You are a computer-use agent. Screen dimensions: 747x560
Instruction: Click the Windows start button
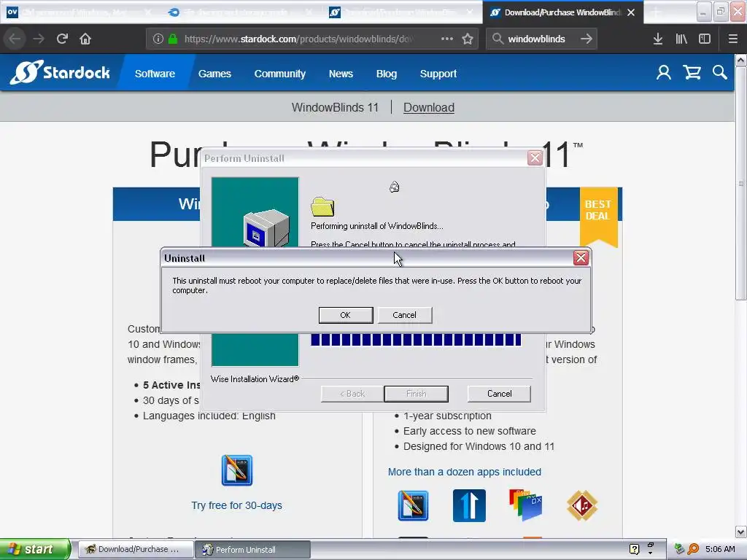coord(35,549)
